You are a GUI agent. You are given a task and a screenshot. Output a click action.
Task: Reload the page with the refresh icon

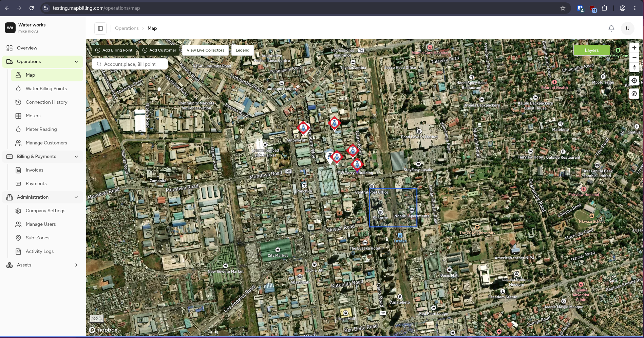click(32, 8)
